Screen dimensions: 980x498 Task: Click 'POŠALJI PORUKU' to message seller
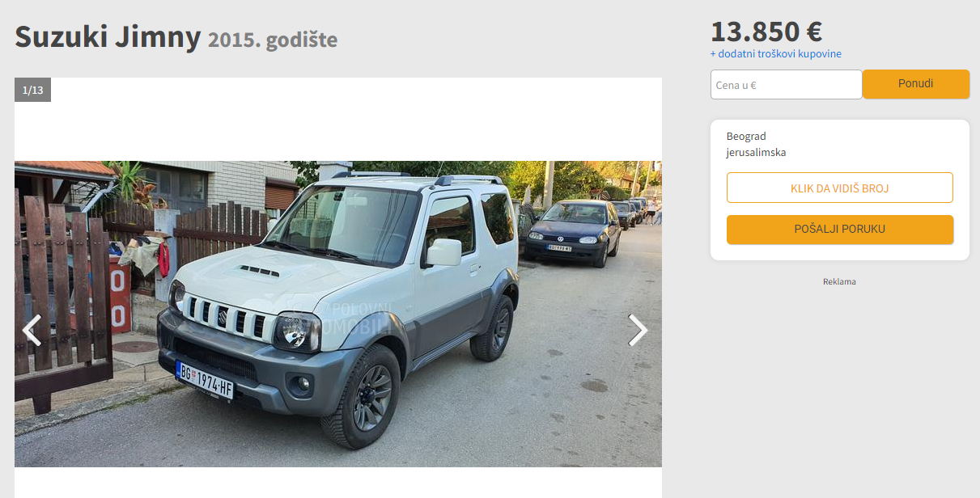coord(839,230)
